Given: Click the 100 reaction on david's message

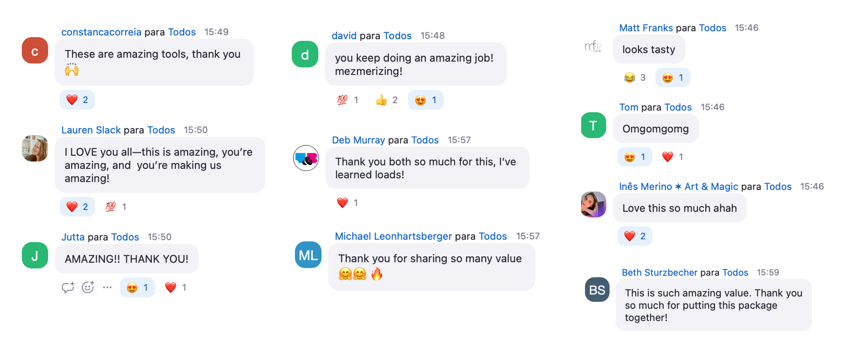Looking at the screenshot, I should pos(347,100).
